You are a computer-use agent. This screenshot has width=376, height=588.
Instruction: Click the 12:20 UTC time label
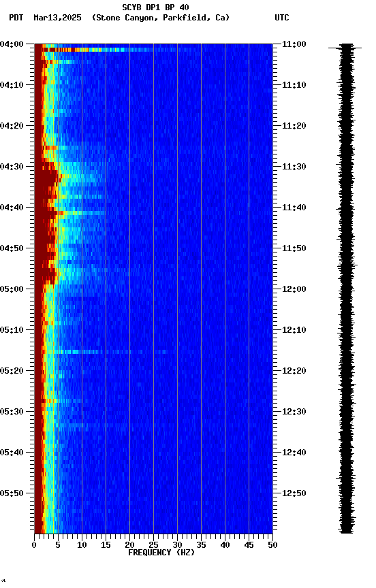(294, 371)
